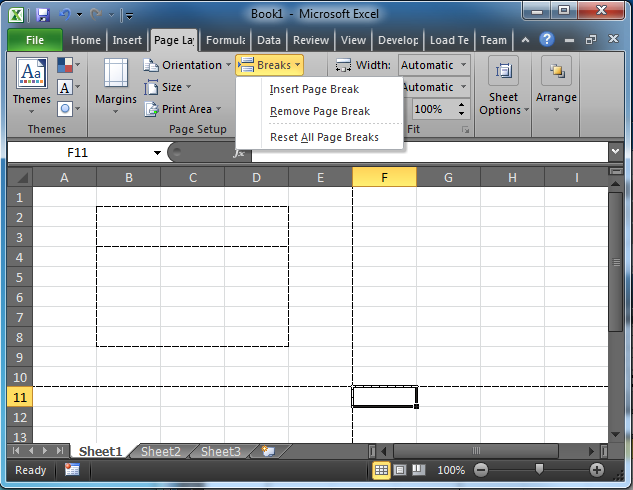This screenshot has height=490, width=633.
Task: Switch to Page Layout view in status bar
Action: 400,470
